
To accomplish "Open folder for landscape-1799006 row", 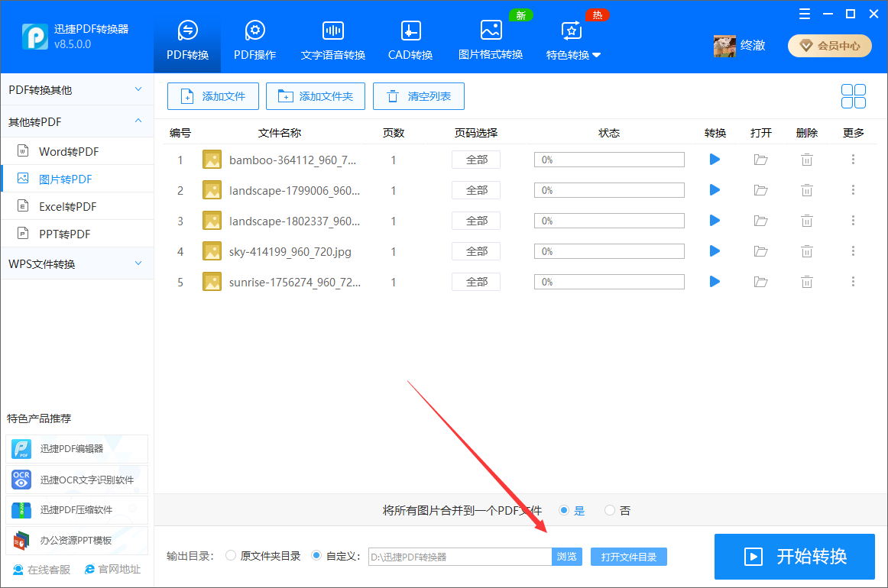I will (x=760, y=191).
